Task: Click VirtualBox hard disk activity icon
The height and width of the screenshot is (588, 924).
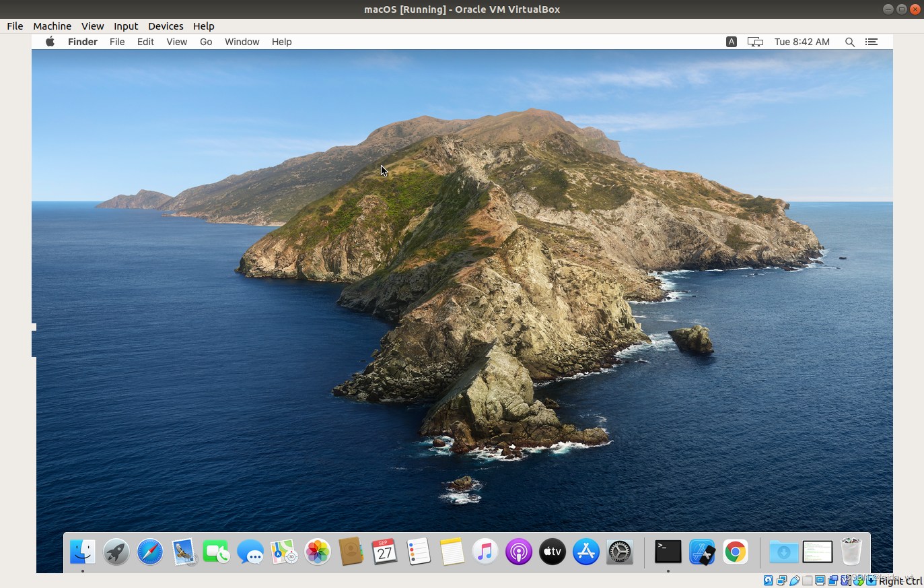Action: coord(768,581)
